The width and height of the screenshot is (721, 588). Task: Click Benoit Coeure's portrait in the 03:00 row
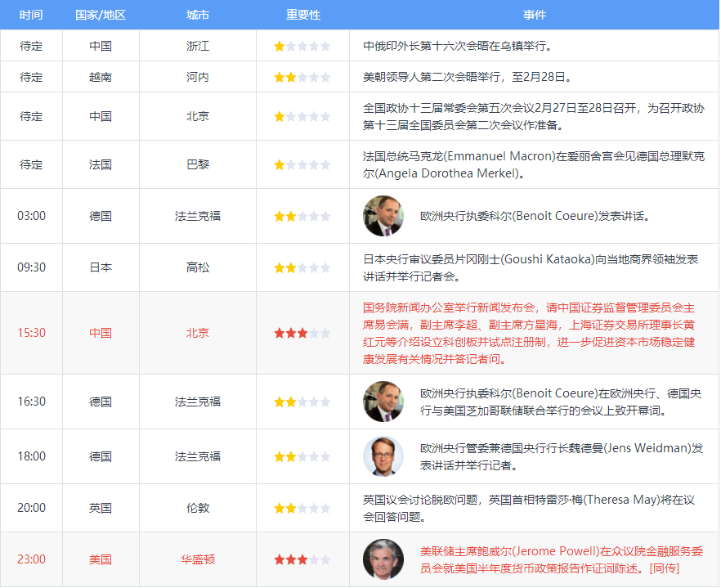tap(383, 216)
